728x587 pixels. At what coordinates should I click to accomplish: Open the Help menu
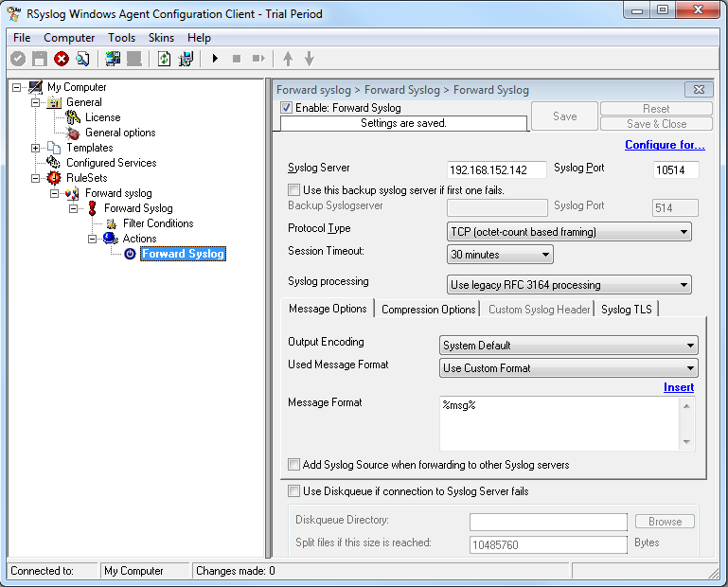(x=199, y=38)
